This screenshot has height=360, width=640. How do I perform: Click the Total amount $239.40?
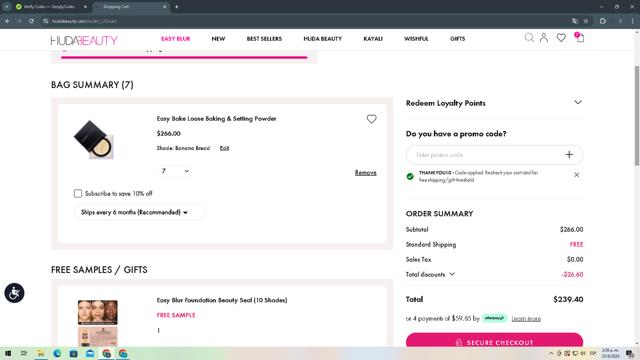point(568,299)
